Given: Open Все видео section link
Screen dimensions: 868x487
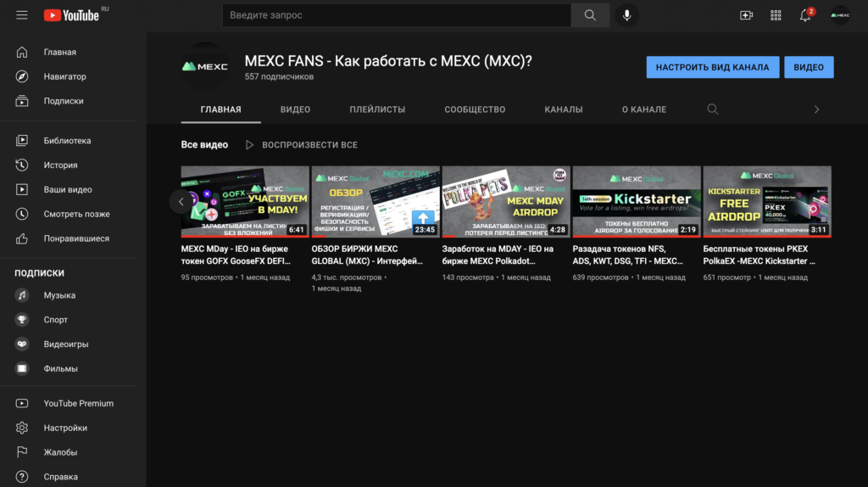Looking at the screenshot, I should 204,144.
